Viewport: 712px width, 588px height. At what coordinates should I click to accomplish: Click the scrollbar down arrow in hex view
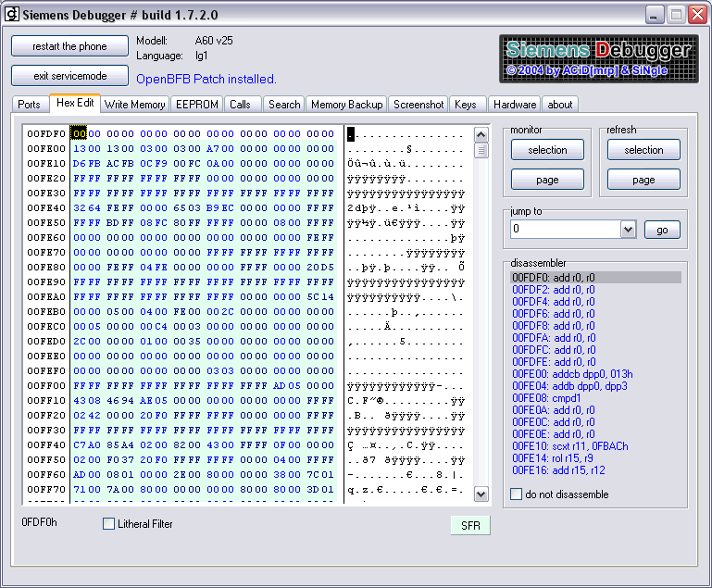(x=481, y=494)
